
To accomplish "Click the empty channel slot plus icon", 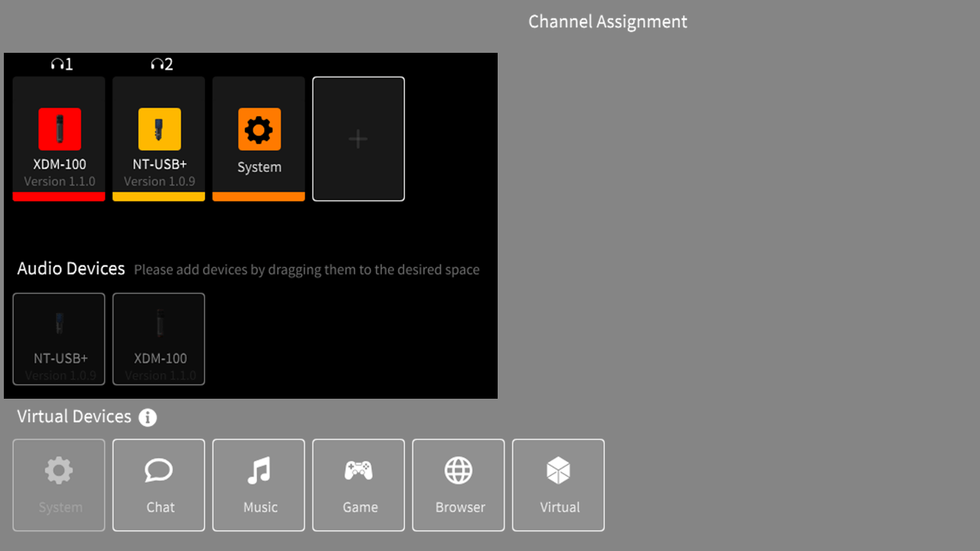I will pyautogui.click(x=358, y=139).
